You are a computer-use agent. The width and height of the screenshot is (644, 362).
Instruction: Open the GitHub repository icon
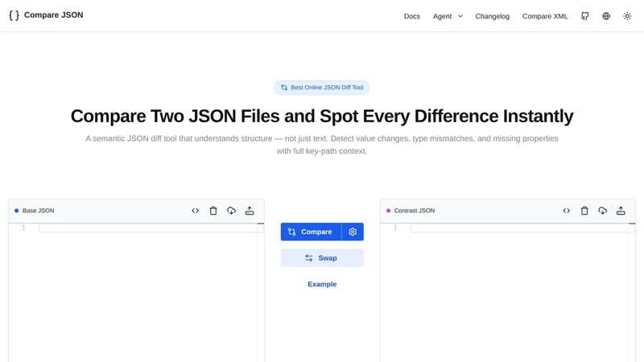tap(585, 16)
